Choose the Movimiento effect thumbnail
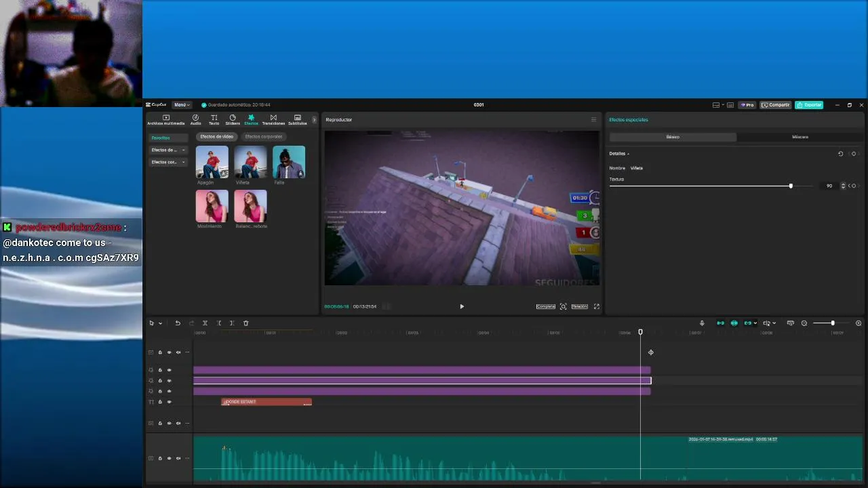The image size is (868, 488). (212, 206)
